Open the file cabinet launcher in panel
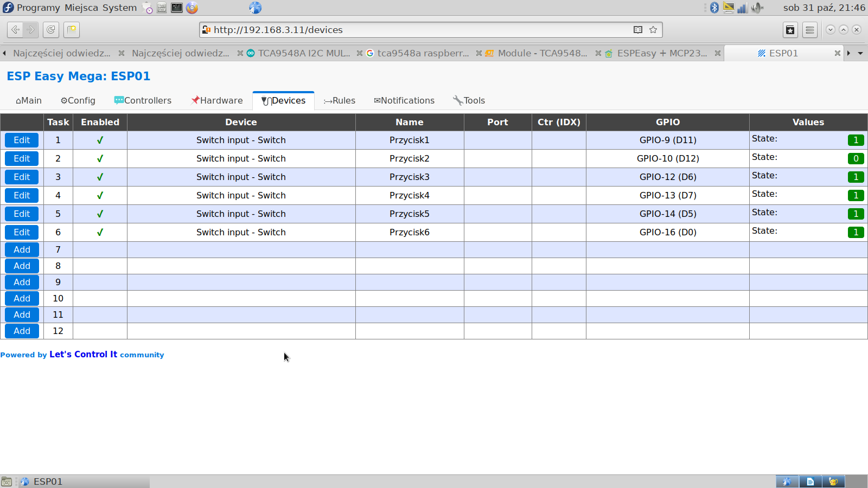Viewport: 868px width, 488px height. coord(162,8)
